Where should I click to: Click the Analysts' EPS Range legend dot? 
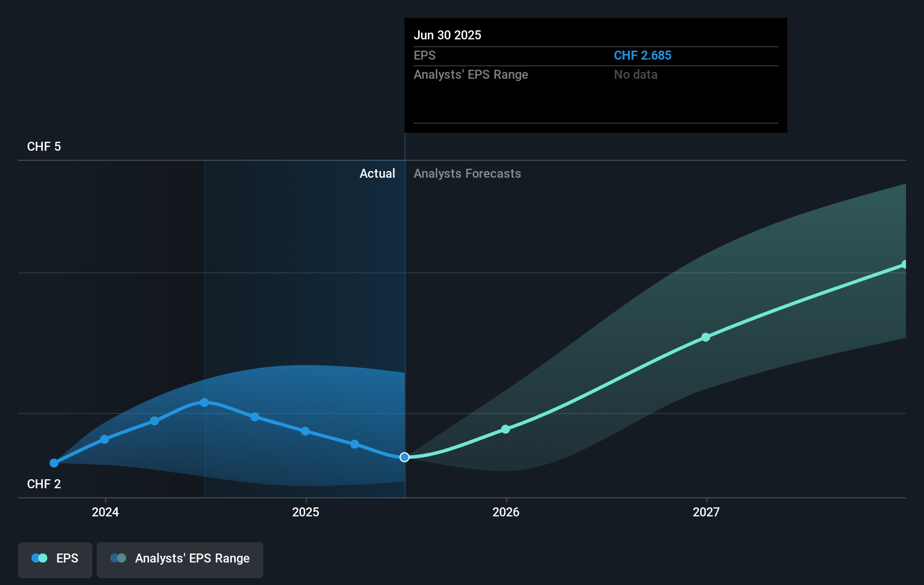click(x=117, y=558)
